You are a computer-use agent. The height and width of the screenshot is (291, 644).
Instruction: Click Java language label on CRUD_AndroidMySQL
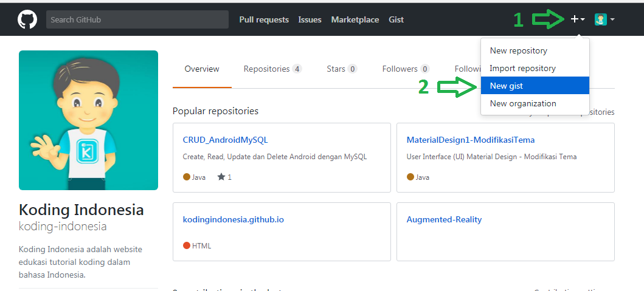(194, 177)
